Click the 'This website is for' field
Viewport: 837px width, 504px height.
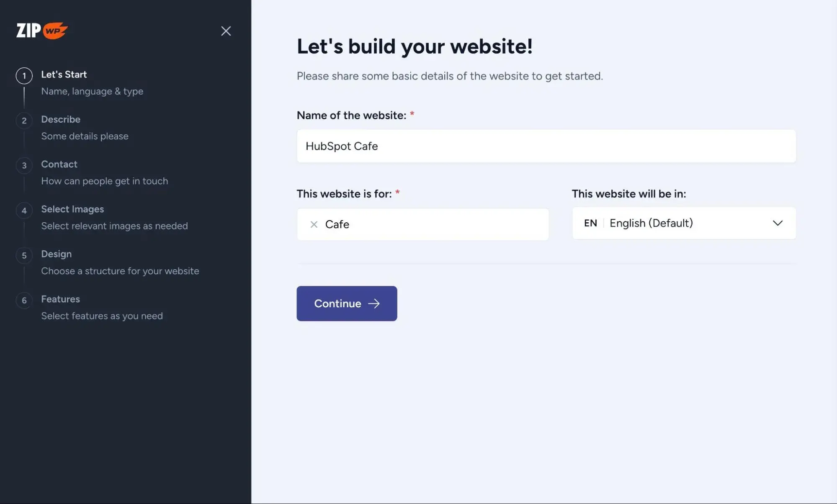(435, 224)
